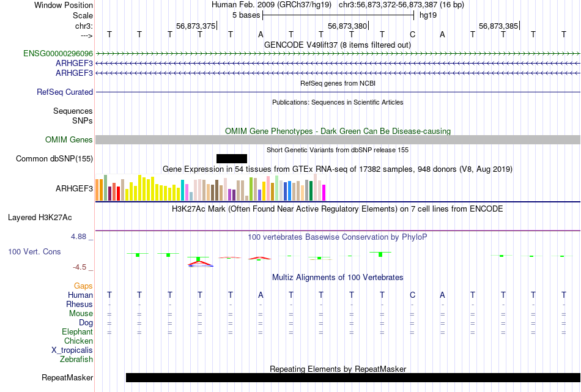The image size is (581, 392).
Task: Click the hg19 label beside scale bar
Action: 428,15
